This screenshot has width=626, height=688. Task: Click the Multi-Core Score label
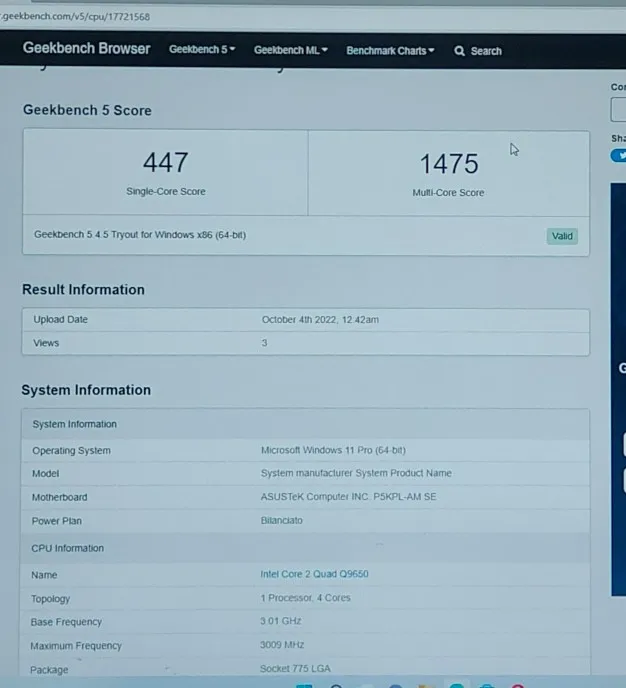pos(448,193)
